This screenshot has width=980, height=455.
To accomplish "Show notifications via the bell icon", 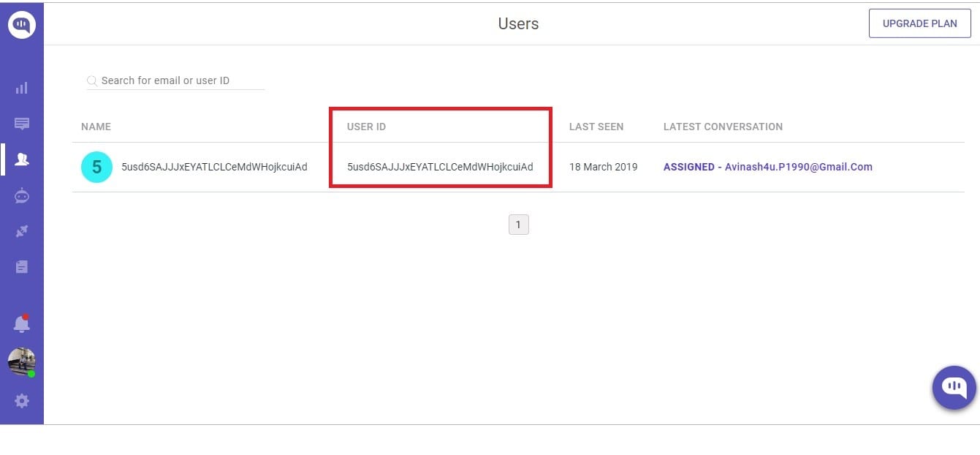I will [22, 323].
